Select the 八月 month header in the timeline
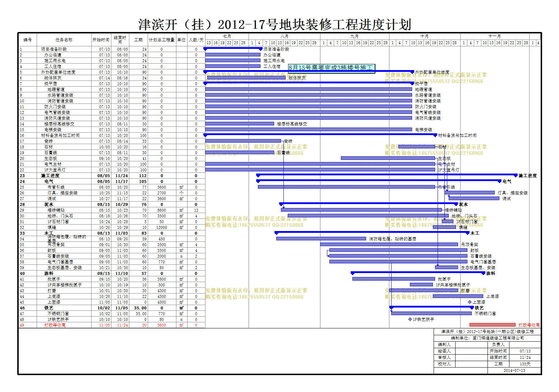 (285, 36)
